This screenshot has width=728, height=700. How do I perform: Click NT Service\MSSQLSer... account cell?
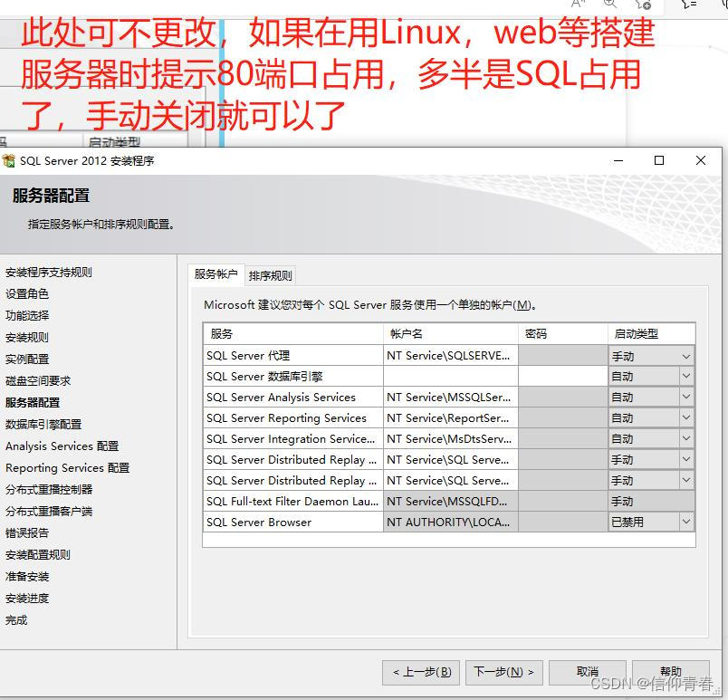tap(450, 398)
